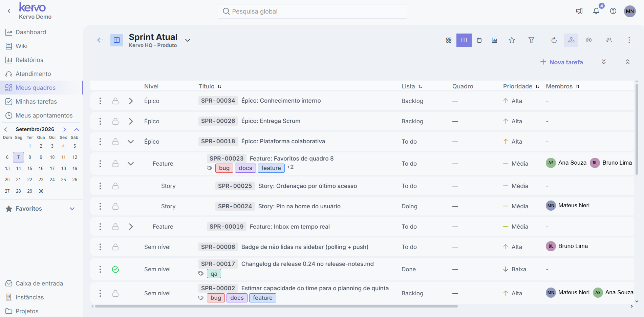This screenshot has width=644, height=317.
Task: Collapse Épico: Plataforma colaborativa row
Action: point(131,142)
